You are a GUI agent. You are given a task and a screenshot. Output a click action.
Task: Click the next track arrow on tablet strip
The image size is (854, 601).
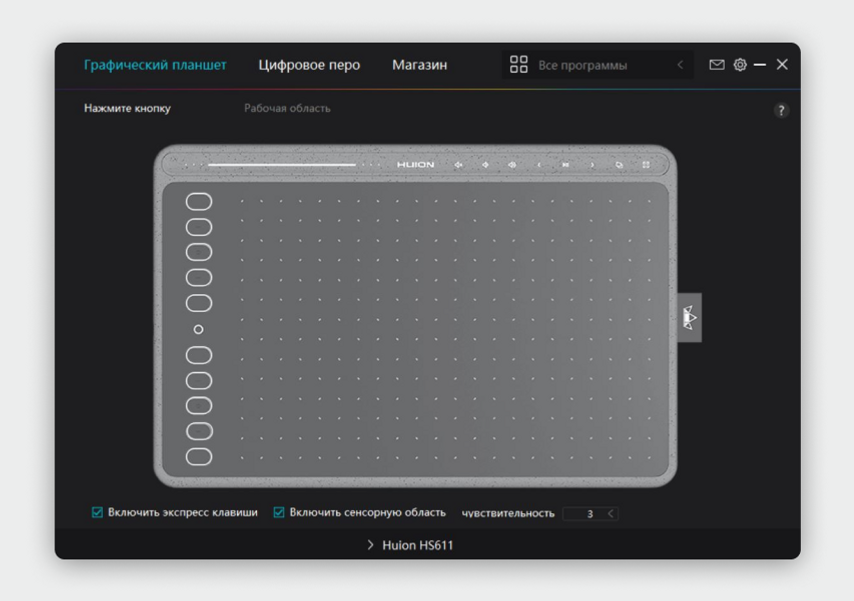coord(593,165)
